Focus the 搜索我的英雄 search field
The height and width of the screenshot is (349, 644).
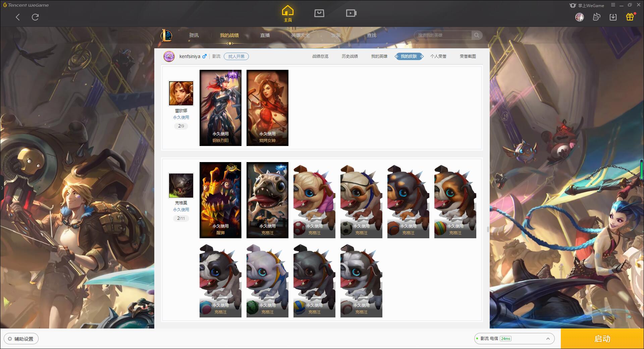(443, 35)
